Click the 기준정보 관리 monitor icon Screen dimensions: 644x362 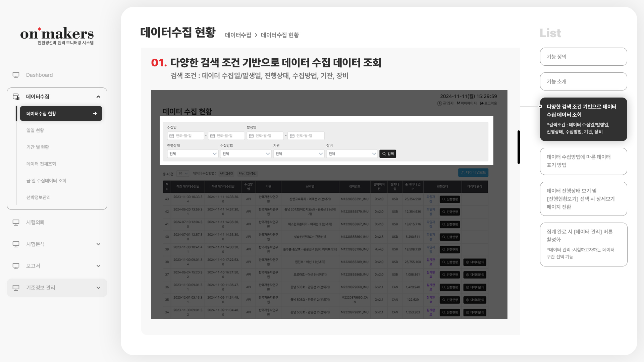point(16,288)
